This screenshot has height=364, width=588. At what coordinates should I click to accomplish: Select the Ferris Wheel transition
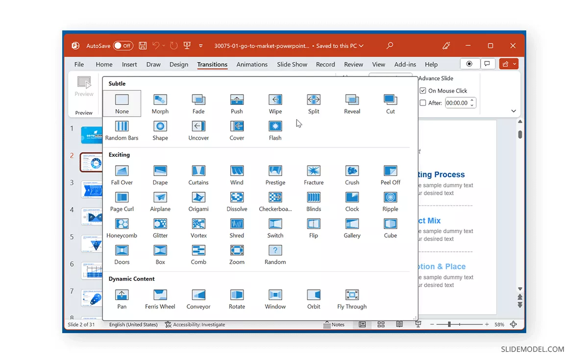coord(160,298)
